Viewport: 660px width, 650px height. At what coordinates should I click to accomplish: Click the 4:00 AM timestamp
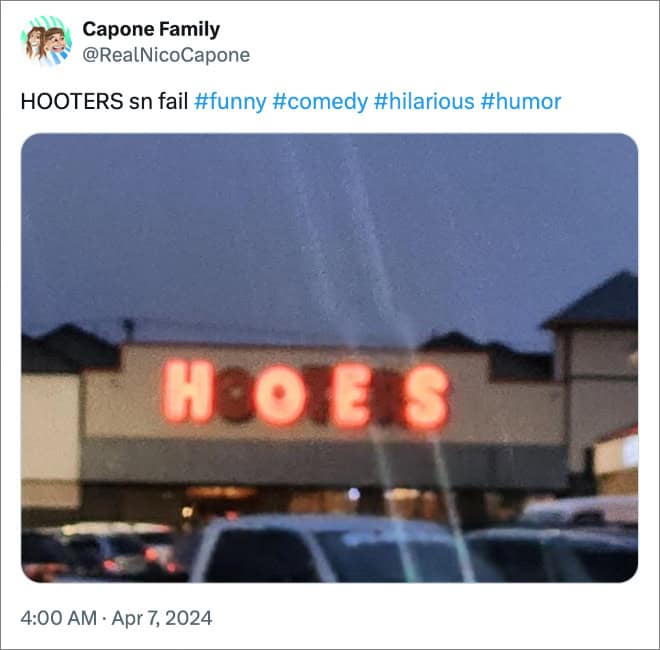[59, 618]
